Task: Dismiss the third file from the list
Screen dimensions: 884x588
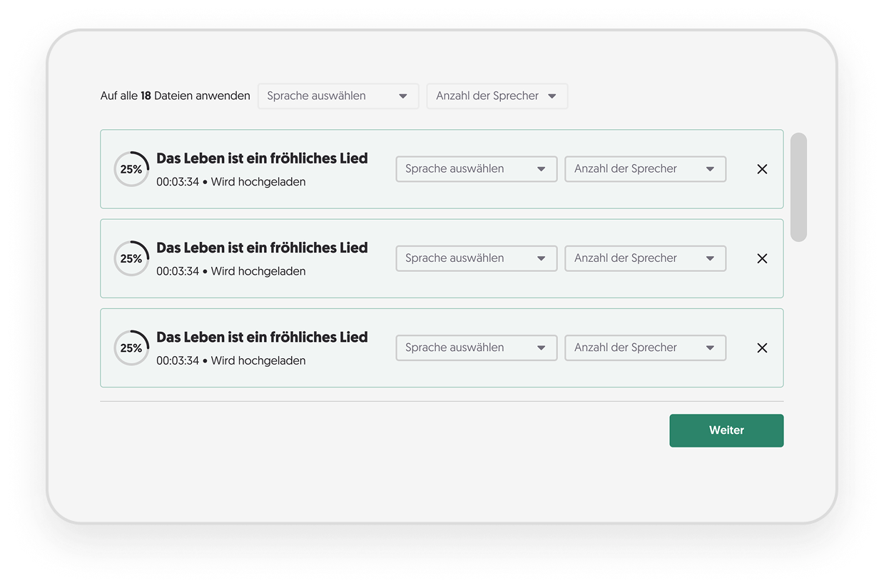Action: (x=761, y=348)
